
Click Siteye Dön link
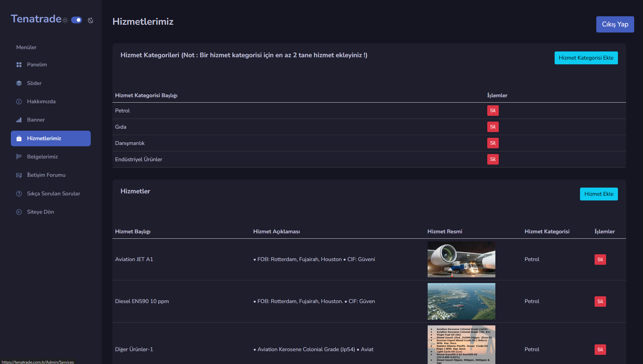coord(51,212)
